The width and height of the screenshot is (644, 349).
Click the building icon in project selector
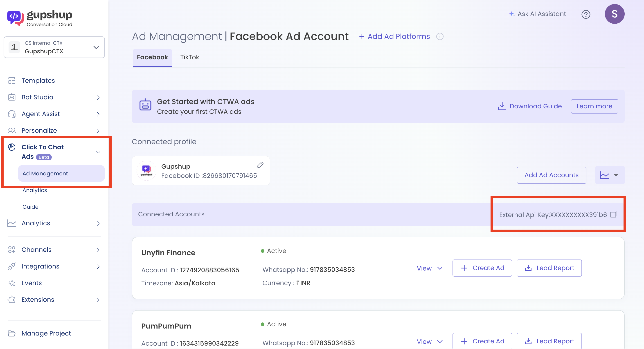pos(14,47)
